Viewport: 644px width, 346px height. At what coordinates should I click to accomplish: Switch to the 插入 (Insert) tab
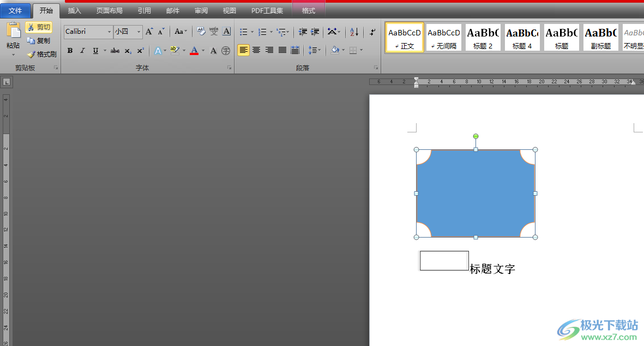click(x=74, y=11)
